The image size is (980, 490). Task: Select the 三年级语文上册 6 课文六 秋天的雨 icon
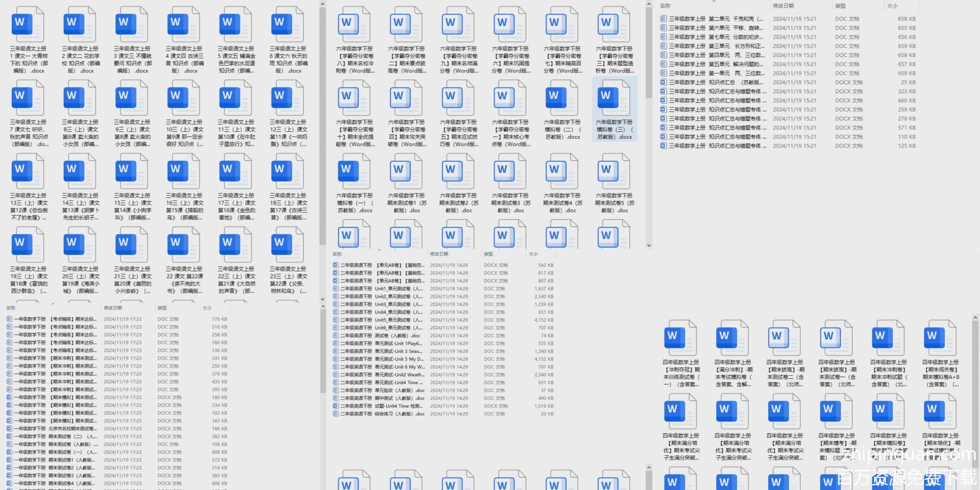[x=288, y=24]
